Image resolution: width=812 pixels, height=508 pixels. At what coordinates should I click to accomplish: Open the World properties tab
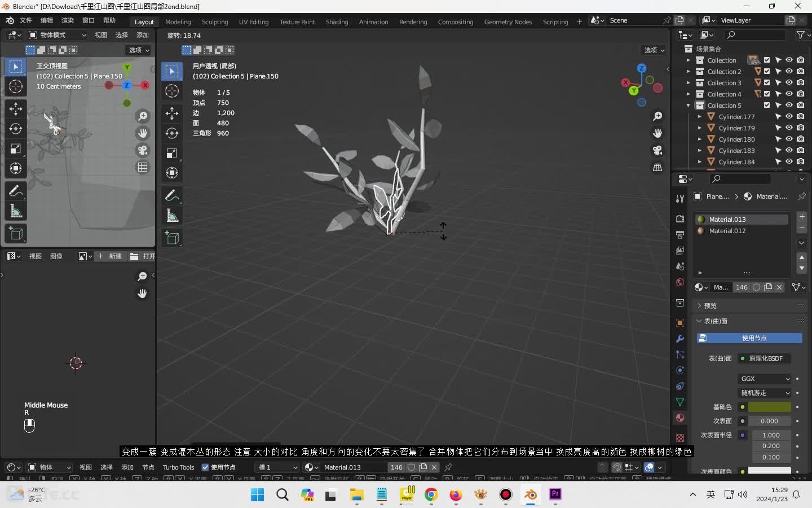(680, 282)
